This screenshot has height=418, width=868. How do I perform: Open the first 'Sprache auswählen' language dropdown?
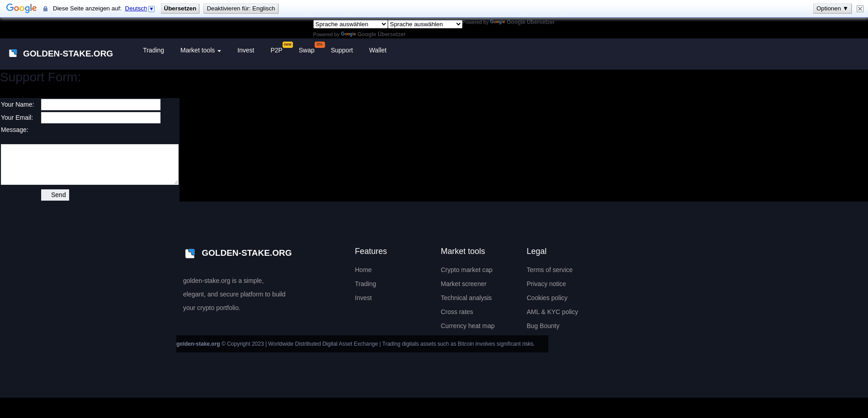click(x=350, y=24)
